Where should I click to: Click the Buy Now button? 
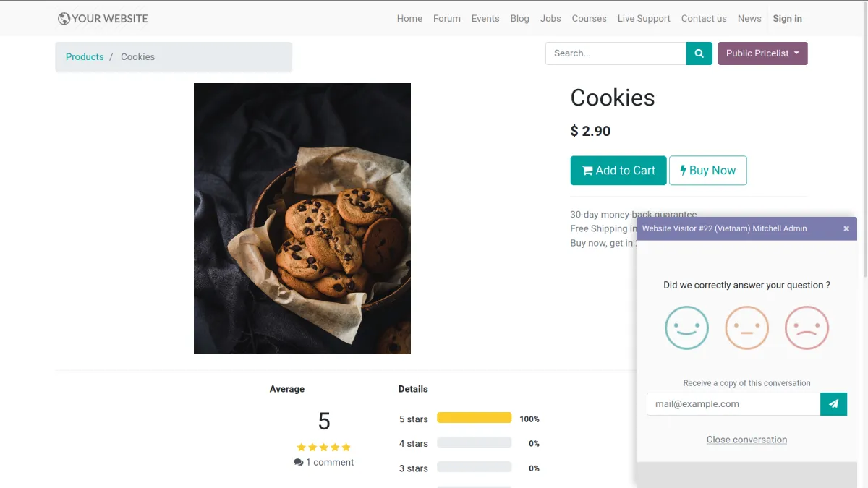tap(708, 171)
